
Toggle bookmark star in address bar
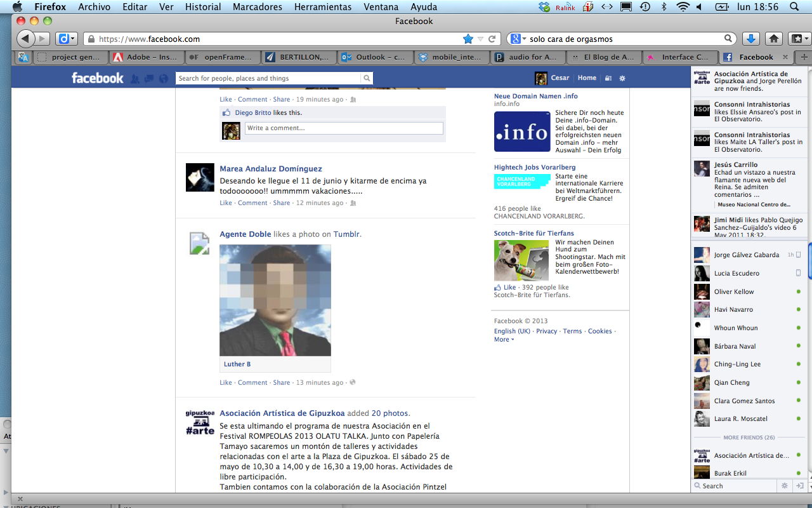468,39
